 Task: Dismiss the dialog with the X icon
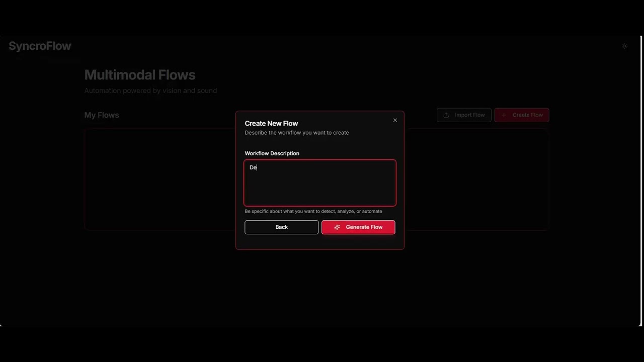pyautogui.click(x=395, y=120)
